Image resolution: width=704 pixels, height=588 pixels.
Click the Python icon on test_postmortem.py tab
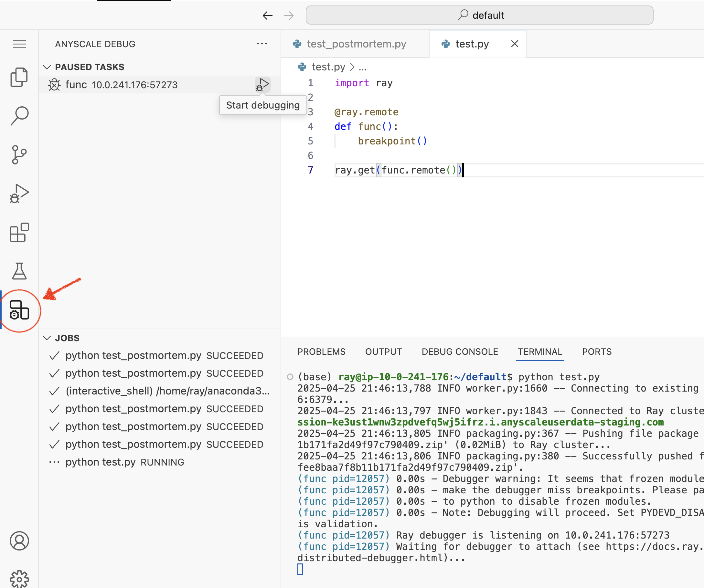point(297,44)
